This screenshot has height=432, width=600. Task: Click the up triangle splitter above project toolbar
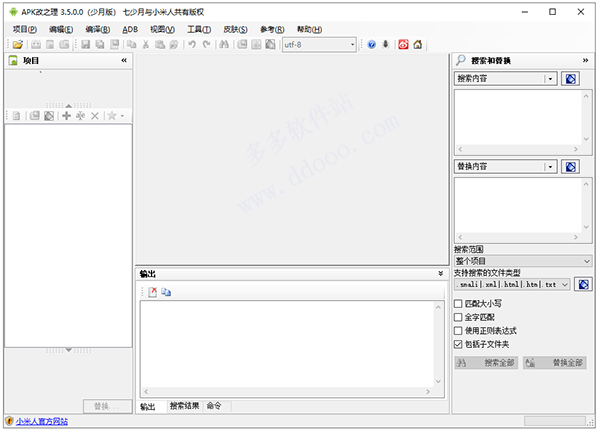point(68,106)
